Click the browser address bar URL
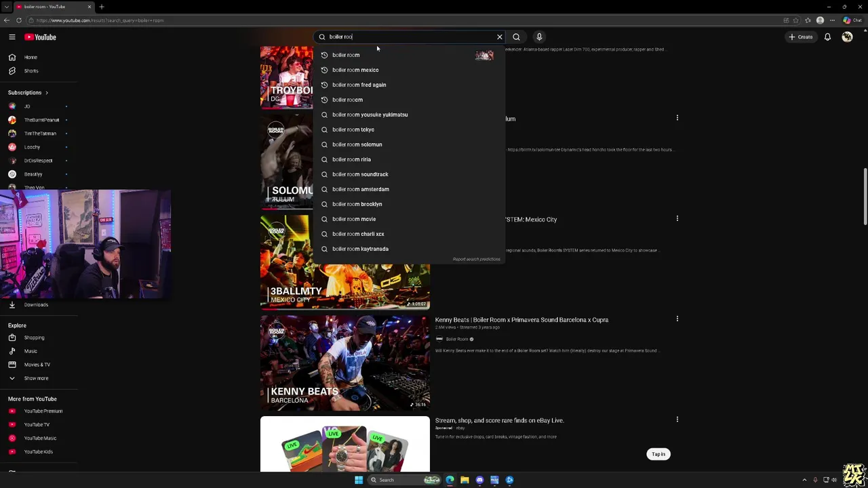This screenshot has height=488, width=868. [100, 20]
